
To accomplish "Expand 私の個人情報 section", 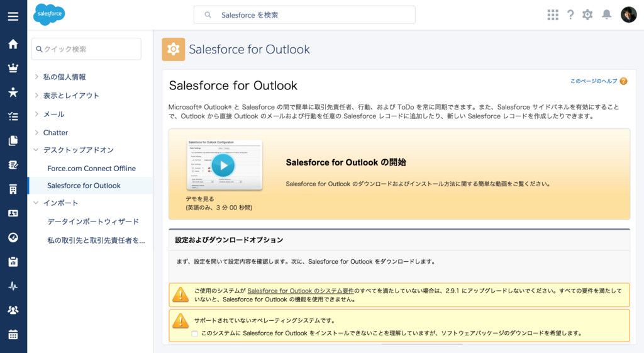I will coord(36,76).
